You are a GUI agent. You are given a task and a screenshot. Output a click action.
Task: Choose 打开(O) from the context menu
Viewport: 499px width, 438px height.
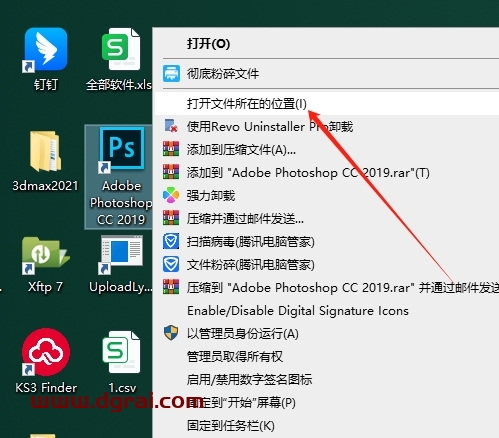coord(209,44)
